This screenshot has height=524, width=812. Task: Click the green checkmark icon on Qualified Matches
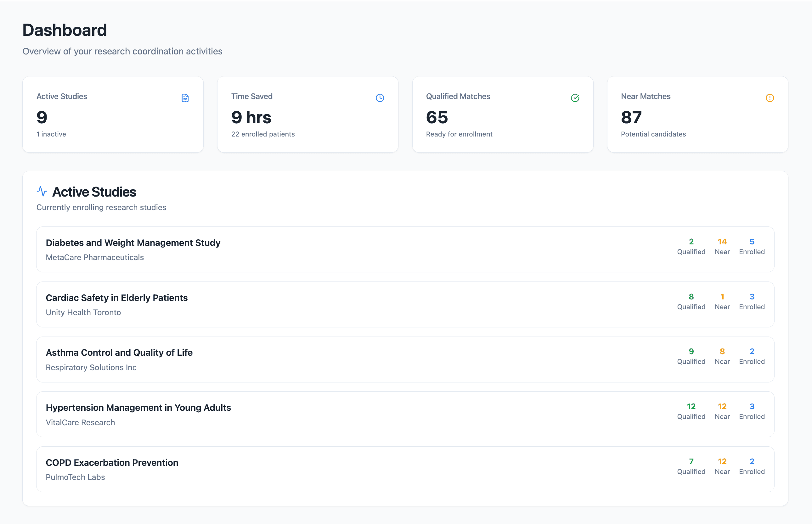coord(575,98)
